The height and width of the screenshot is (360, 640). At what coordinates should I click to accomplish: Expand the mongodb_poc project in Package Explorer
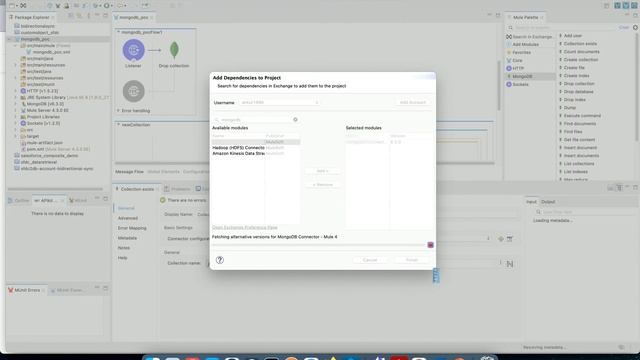click(10, 39)
